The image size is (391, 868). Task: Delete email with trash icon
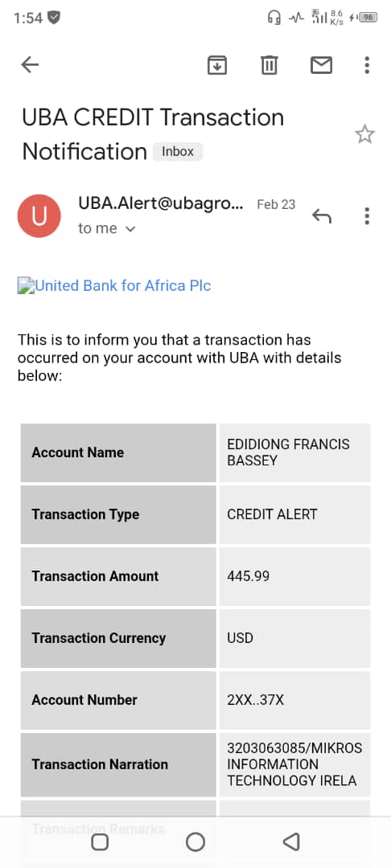pos(270,65)
